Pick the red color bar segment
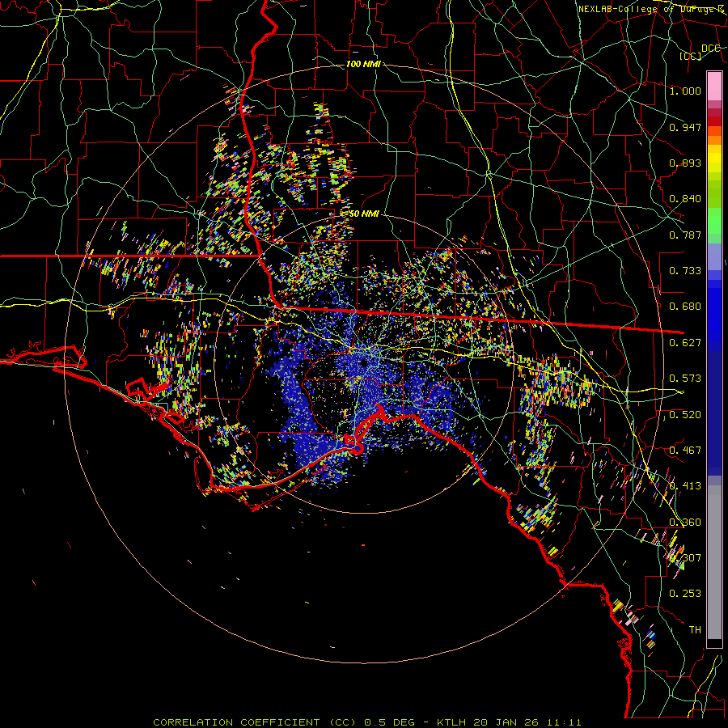 click(x=714, y=121)
